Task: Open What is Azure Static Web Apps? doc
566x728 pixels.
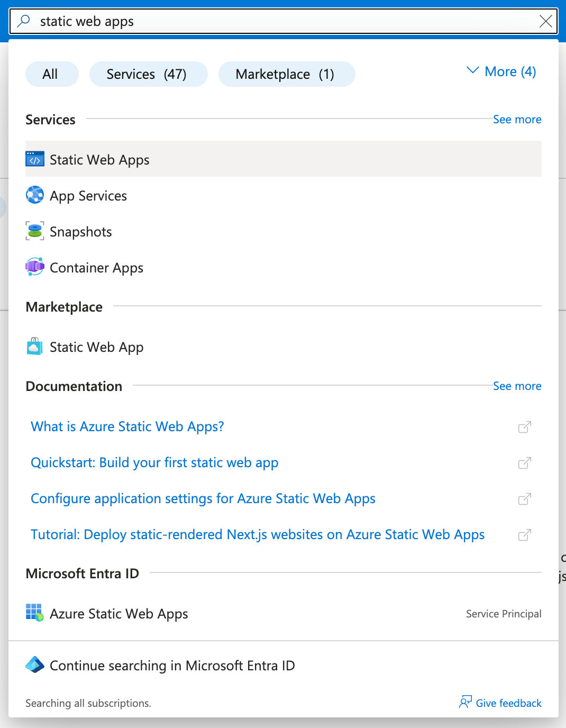Action: tap(127, 426)
